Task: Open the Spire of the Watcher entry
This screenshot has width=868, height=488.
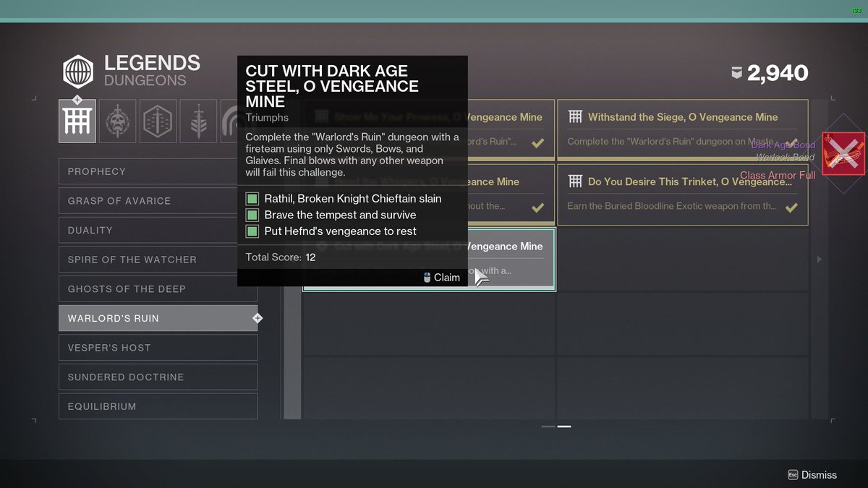Action: [x=158, y=260]
